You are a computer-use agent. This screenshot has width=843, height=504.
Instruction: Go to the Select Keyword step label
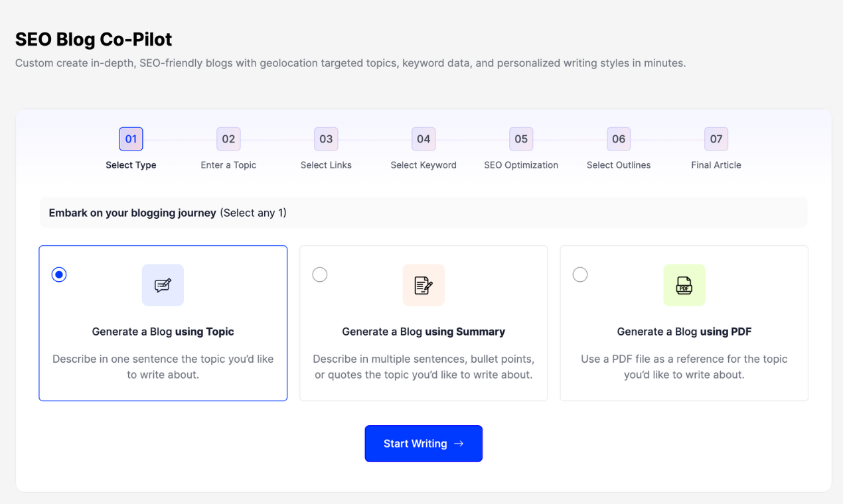[423, 165]
